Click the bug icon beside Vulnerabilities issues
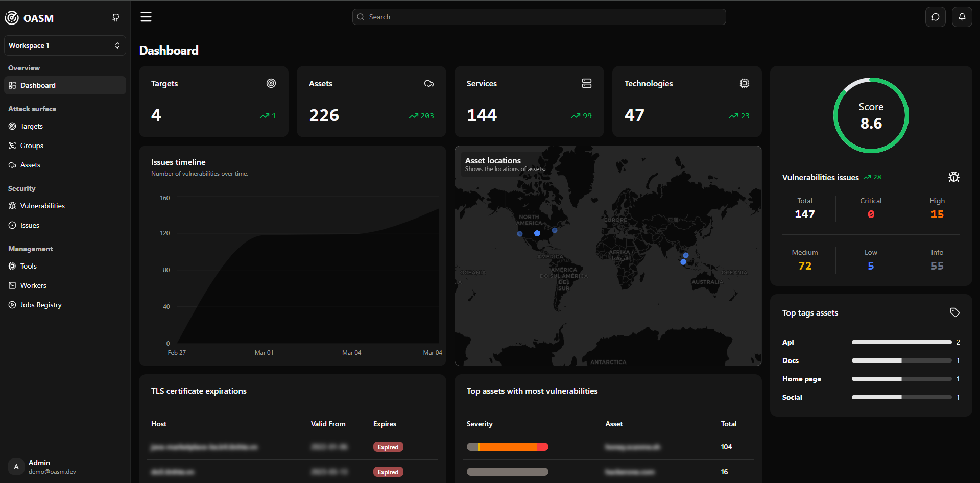Viewport: 980px width, 483px height. point(954,177)
